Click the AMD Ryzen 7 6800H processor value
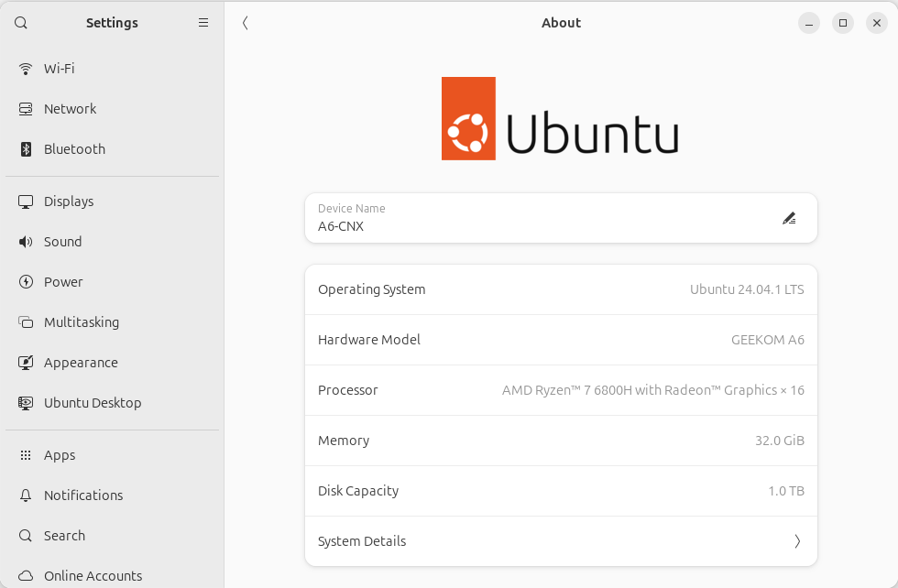Image resolution: width=898 pixels, height=588 pixels. [x=652, y=390]
